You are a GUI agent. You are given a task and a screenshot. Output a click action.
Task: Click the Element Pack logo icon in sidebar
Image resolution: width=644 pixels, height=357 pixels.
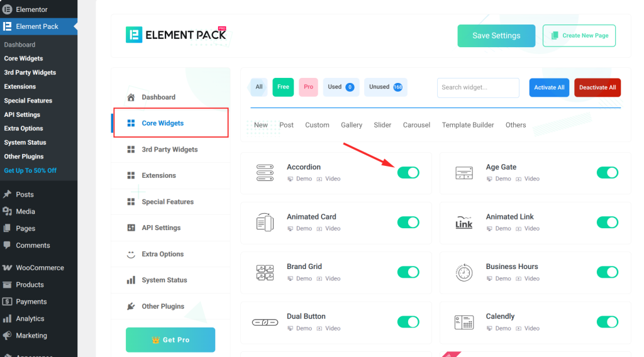[7, 26]
